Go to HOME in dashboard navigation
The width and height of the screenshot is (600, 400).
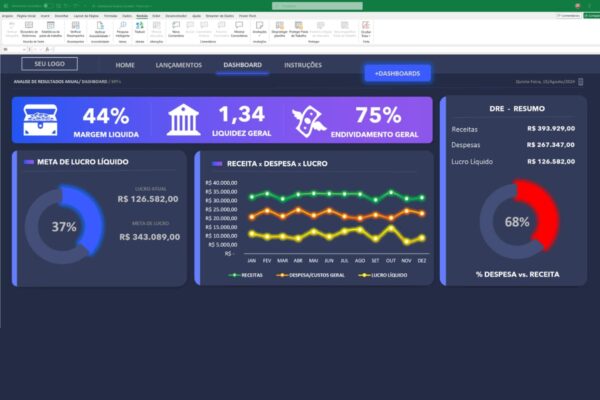pos(125,65)
